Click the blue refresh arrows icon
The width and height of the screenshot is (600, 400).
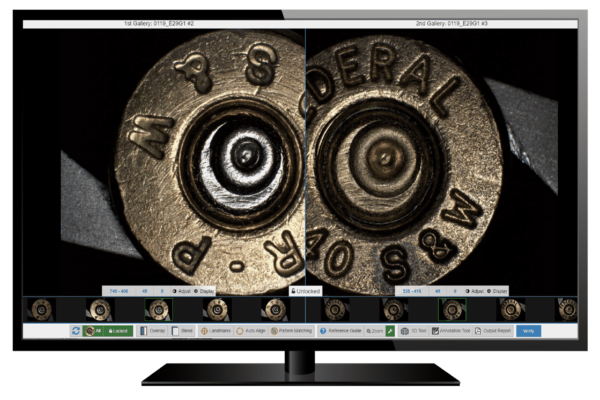[76, 331]
